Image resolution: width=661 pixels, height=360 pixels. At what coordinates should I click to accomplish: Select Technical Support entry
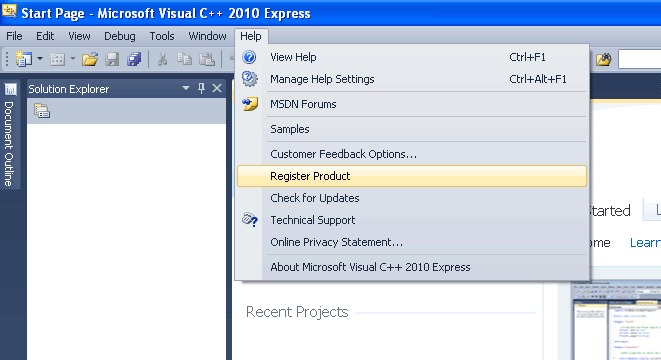pos(412,220)
